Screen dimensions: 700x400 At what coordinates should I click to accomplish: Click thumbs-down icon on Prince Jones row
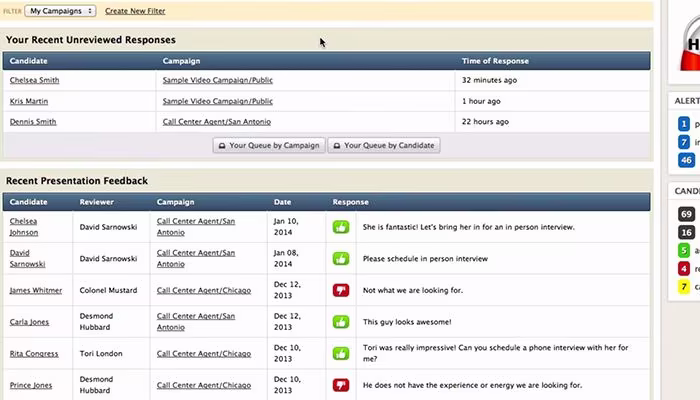point(341,385)
